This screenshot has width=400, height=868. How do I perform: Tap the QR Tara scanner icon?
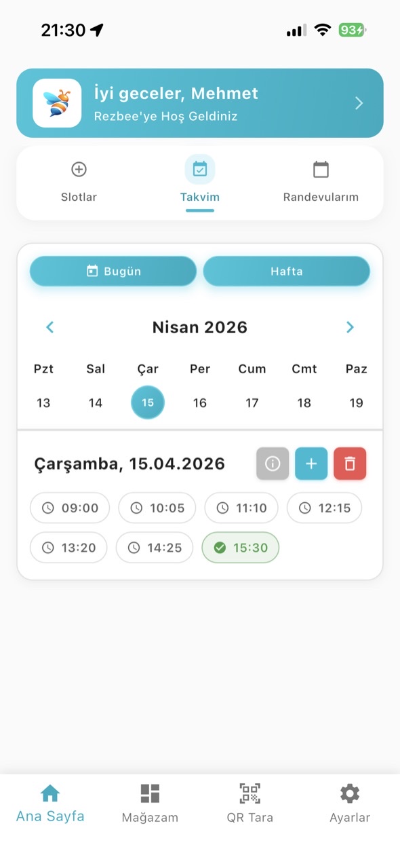(249, 793)
